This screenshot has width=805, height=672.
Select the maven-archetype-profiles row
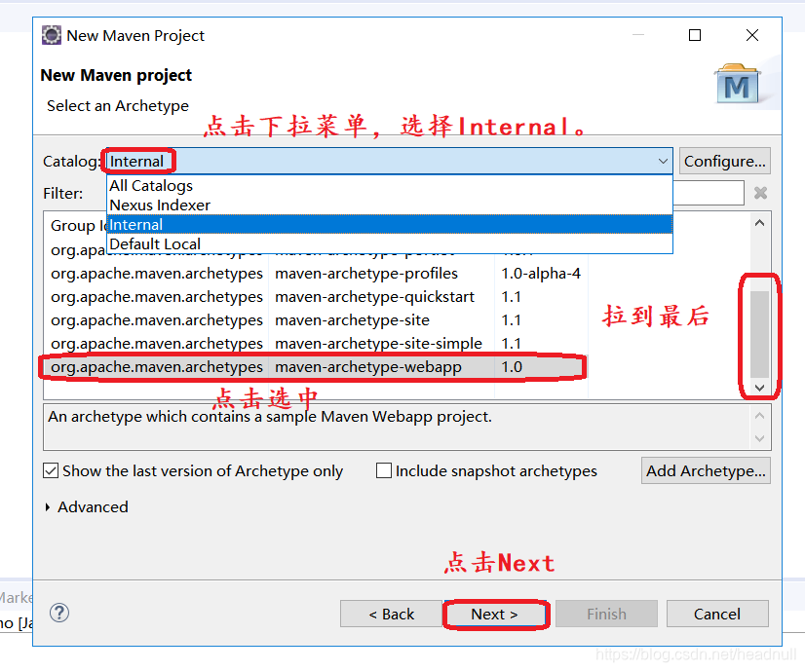click(x=315, y=274)
